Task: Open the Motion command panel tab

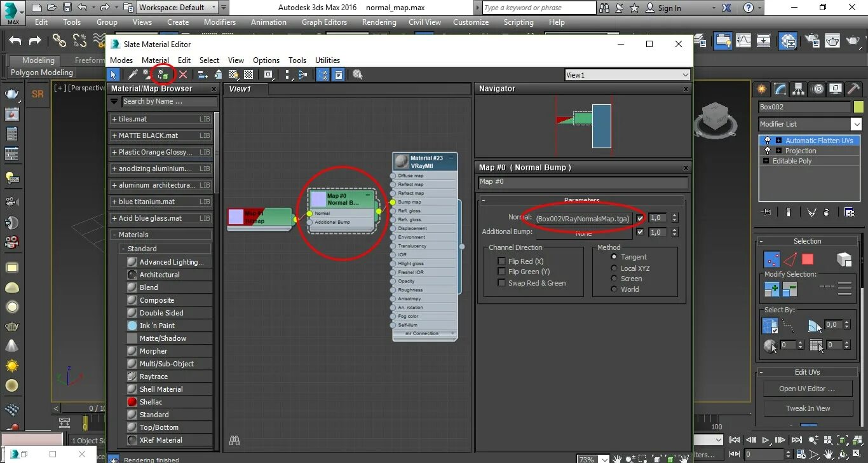Action: click(x=818, y=89)
